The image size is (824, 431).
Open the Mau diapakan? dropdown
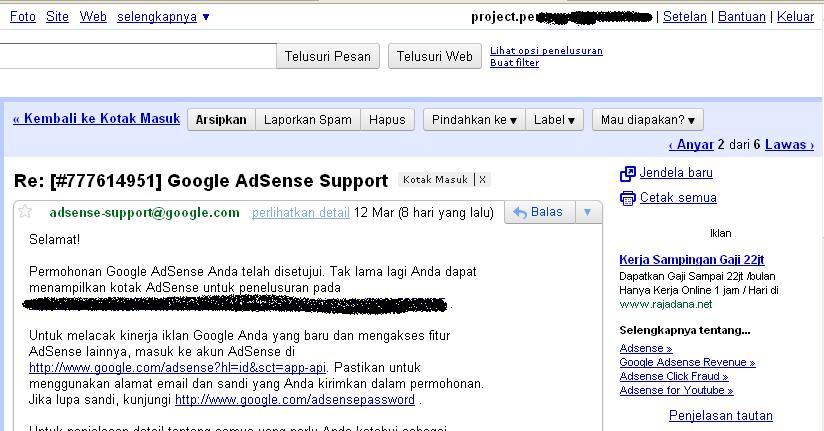(647, 120)
